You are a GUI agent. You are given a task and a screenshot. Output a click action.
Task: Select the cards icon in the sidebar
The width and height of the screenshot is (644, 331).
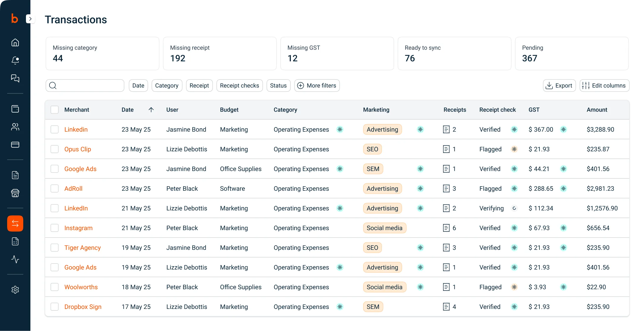click(15, 145)
